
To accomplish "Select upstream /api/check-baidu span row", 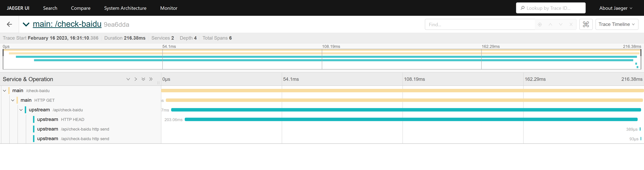I will point(56,110).
